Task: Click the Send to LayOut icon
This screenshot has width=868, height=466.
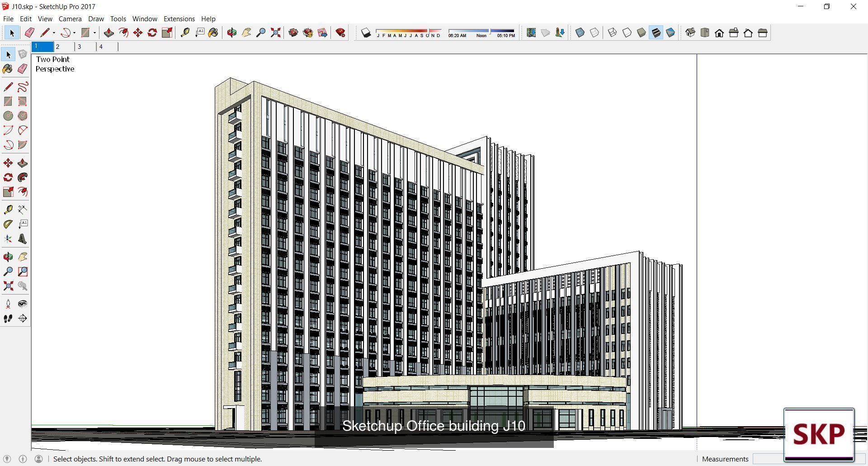Action: tap(322, 33)
